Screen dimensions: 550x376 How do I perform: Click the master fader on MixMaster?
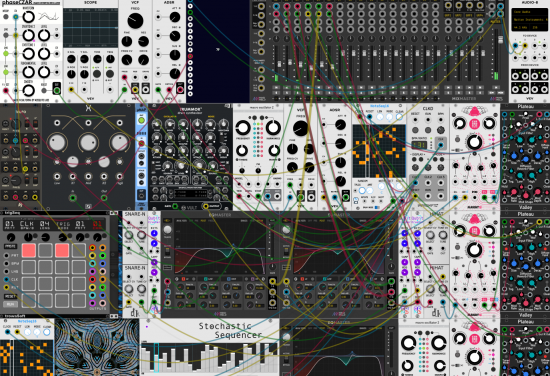501,40
